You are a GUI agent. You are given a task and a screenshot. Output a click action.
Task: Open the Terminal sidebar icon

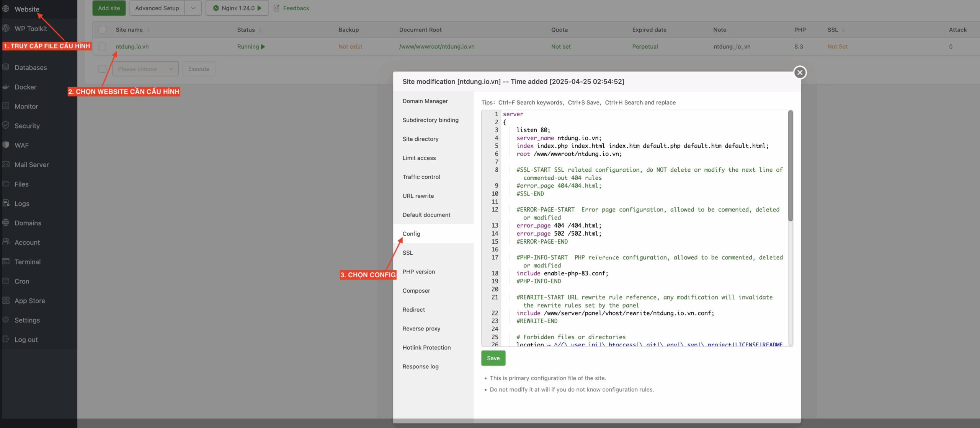click(6, 262)
